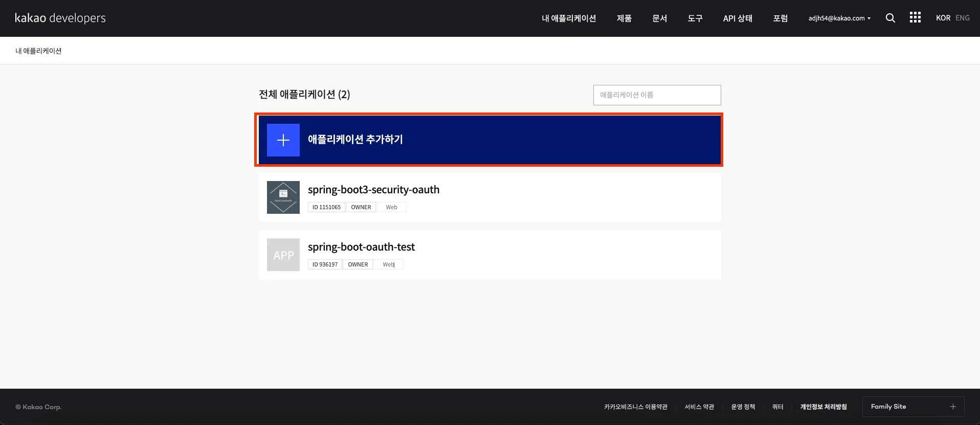
Task: Open the search magnifier icon
Action: [x=890, y=18]
